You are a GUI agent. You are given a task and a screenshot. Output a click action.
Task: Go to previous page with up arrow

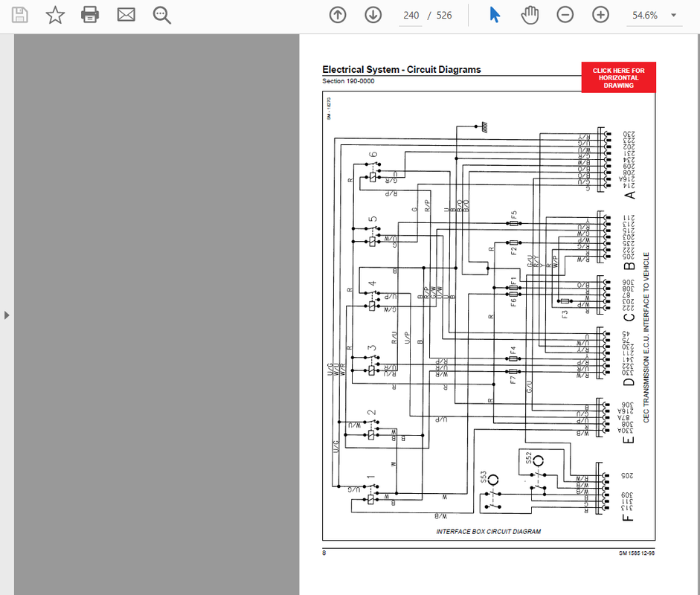(x=338, y=15)
